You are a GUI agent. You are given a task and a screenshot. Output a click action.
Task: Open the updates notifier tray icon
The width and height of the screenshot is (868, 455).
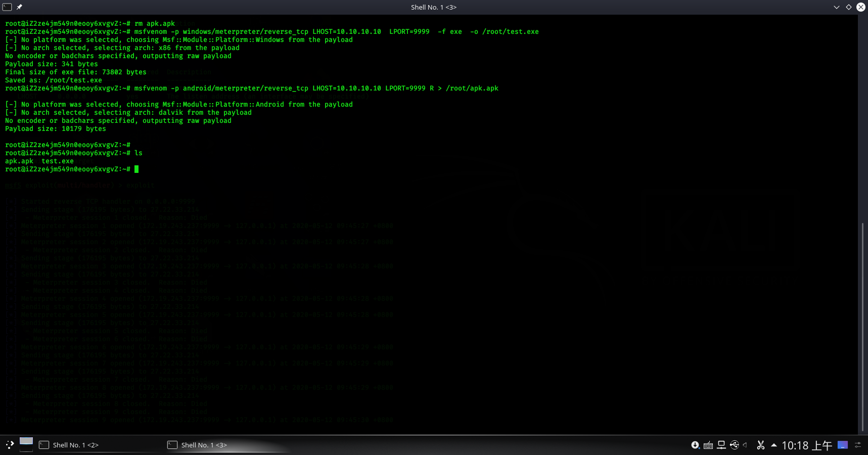click(x=696, y=445)
